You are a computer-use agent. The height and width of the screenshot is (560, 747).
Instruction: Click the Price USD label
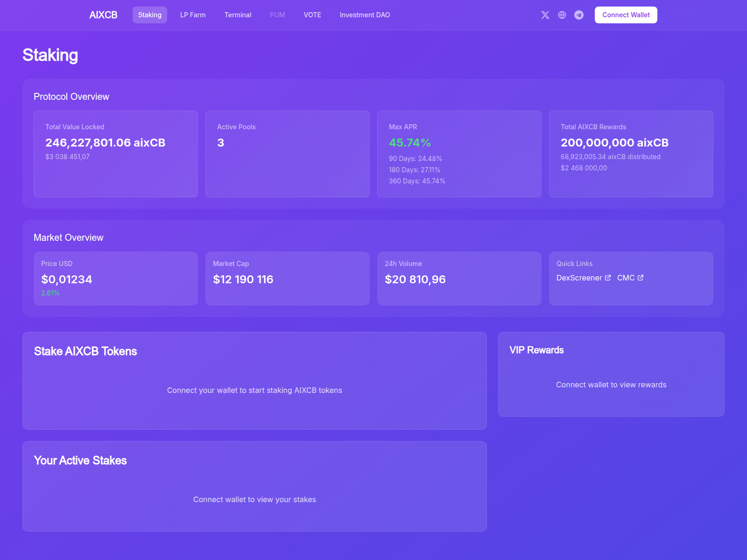point(56,264)
